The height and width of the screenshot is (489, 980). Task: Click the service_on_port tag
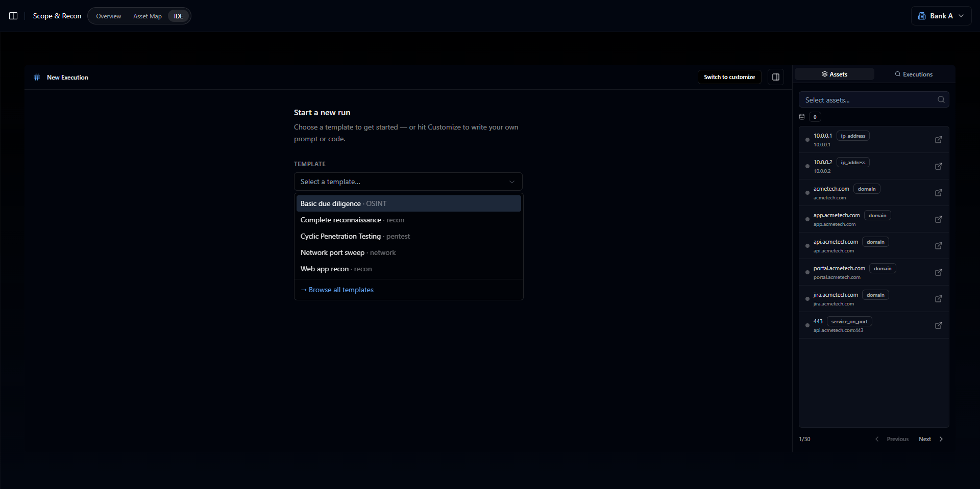[849, 321]
